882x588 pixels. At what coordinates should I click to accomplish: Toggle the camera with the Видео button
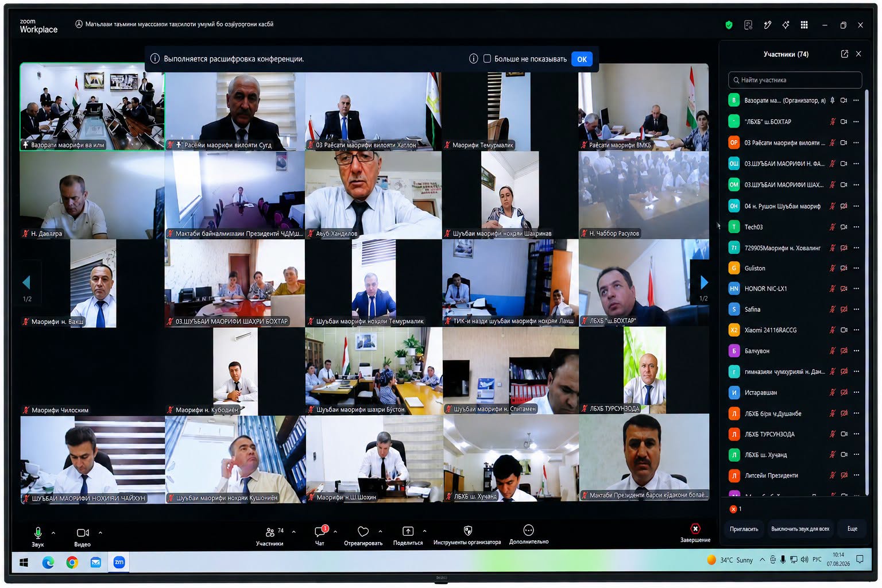tap(82, 536)
